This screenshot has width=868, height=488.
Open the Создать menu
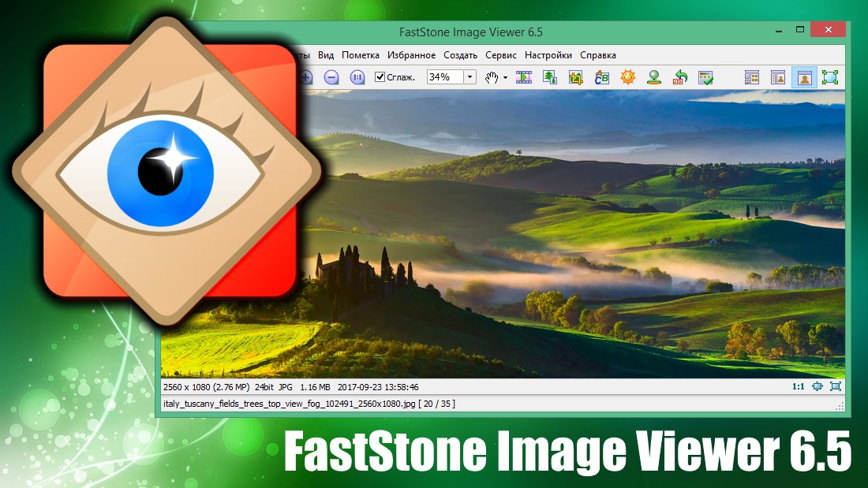(x=460, y=55)
